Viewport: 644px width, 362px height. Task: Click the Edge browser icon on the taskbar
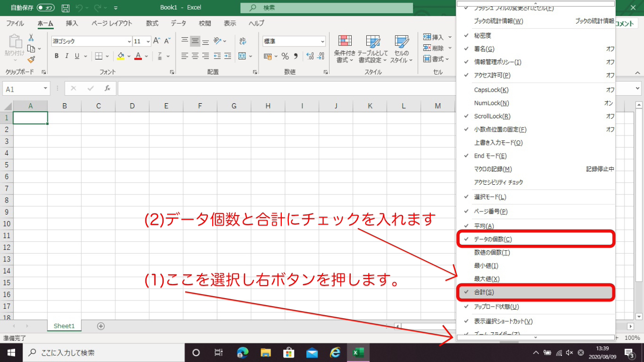point(243,352)
